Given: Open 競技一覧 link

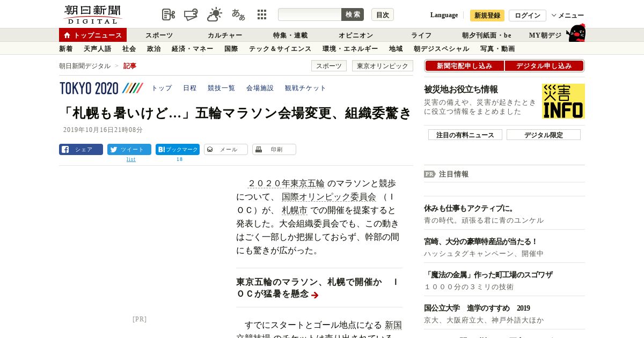Looking at the screenshot, I should [x=222, y=88].
